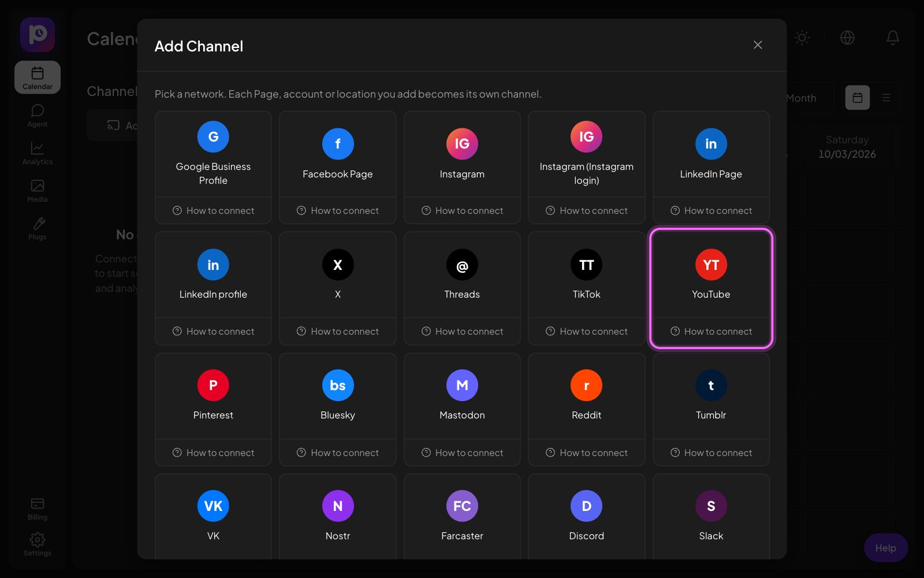Select the Reddit network icon
This screenshot has height=578, width=924.
(586, 386)
